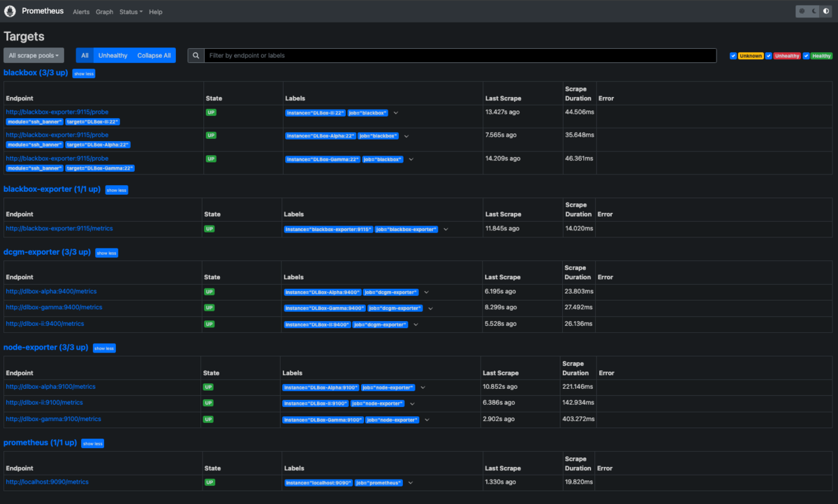Click show less next to blackbox

click(84, 73)
